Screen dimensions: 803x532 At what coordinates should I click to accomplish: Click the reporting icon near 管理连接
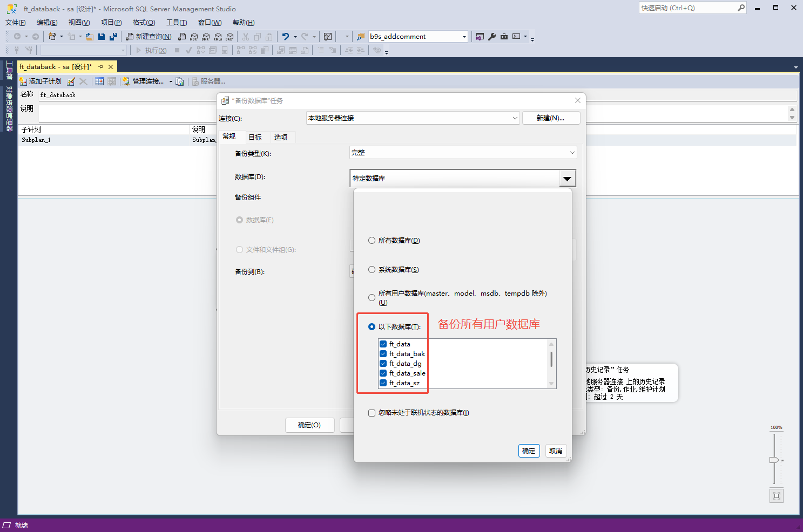pos(180,81)
